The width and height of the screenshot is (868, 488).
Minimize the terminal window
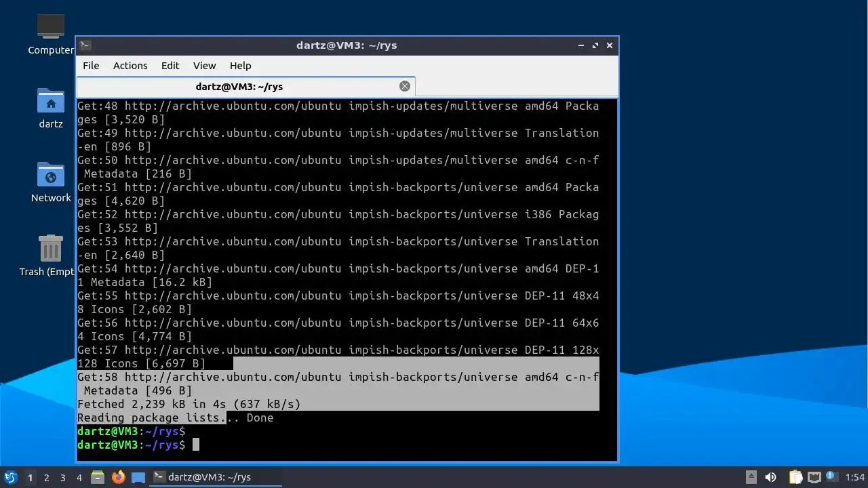[581, 45]
